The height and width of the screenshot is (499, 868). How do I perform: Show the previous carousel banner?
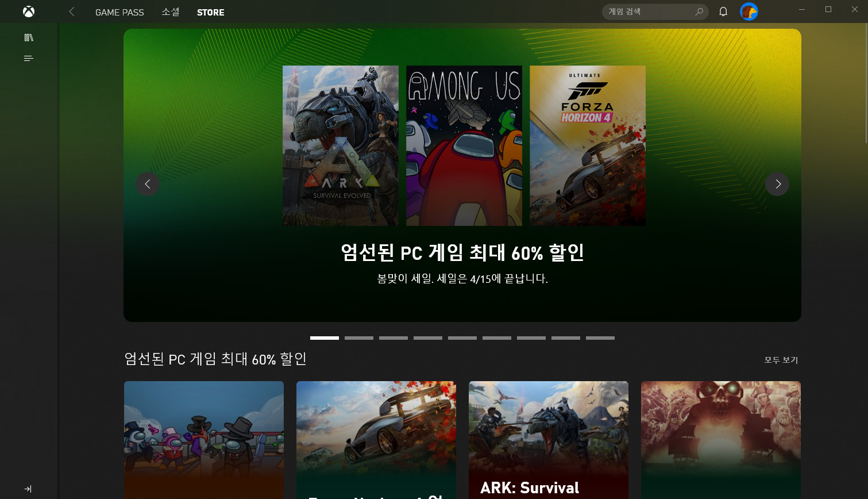coord(148,184)
